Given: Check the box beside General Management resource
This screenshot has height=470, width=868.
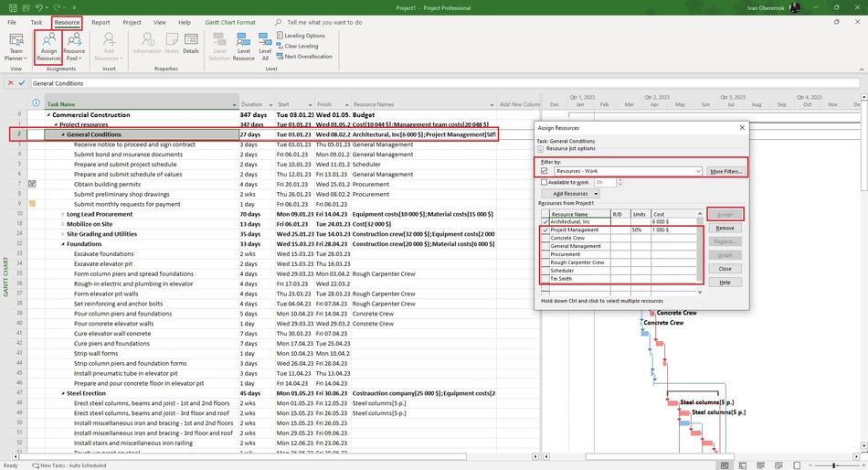Looking at the screenshot, I should 545,246.
